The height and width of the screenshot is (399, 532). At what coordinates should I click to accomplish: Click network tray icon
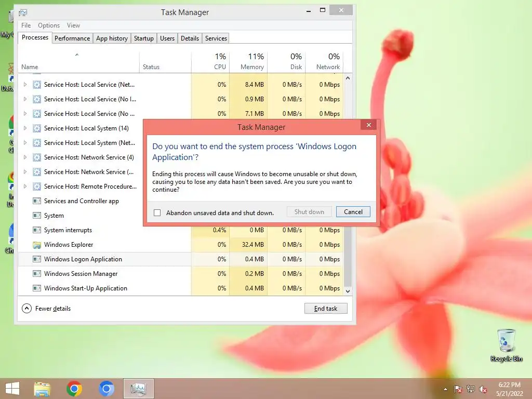pos(471,389)
